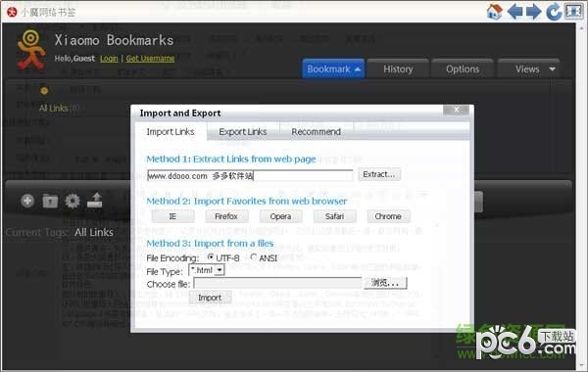Select UTF-8 file encoding
Viewport: 588px width, 372px height.
point(211,257)
